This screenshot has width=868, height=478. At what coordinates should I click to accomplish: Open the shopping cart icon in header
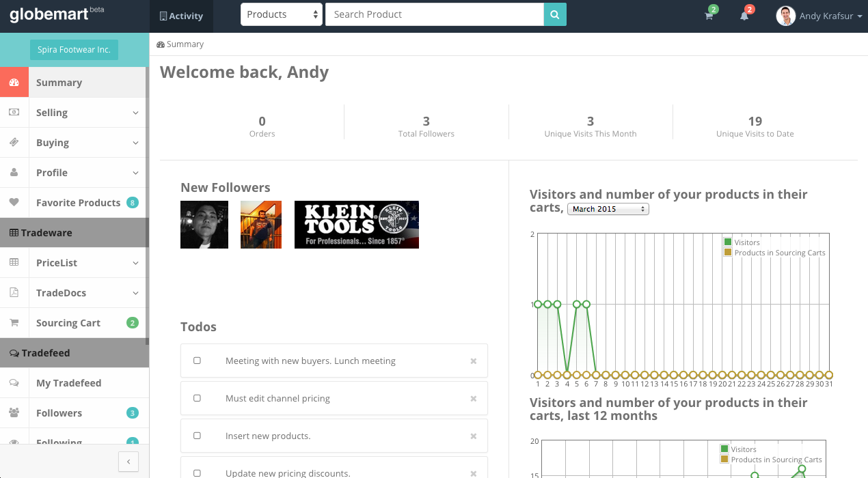point(709,16)
